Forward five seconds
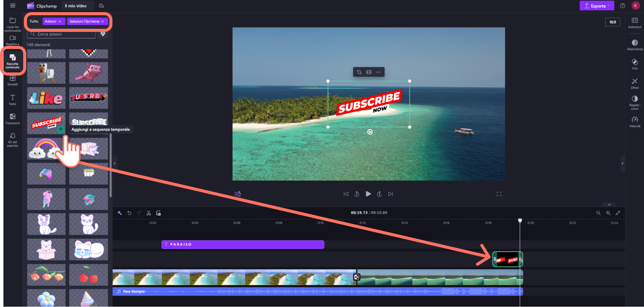 [379, 194]
